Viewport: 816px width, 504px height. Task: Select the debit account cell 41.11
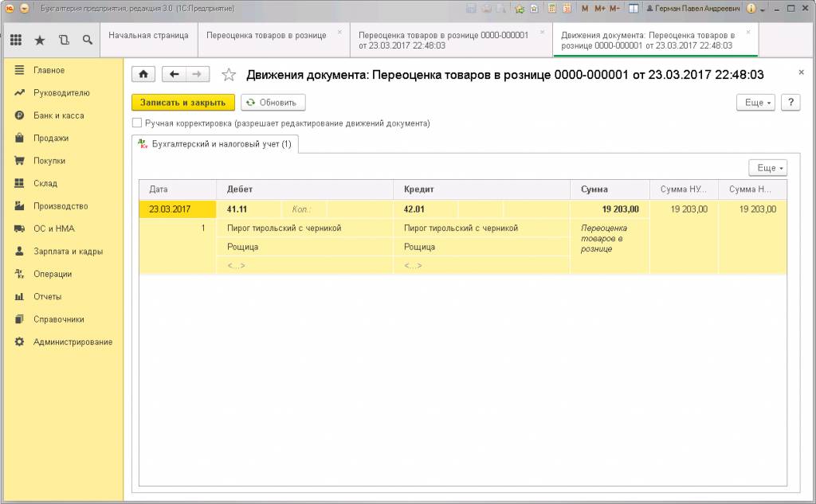249,209
